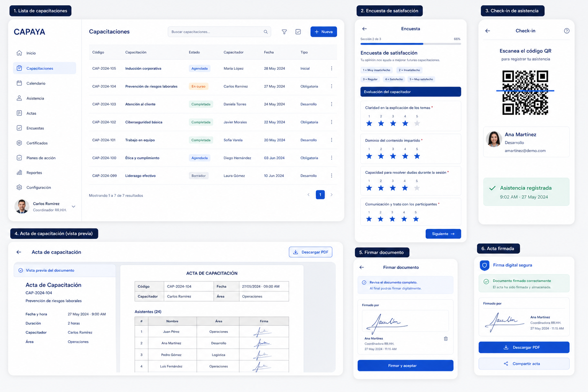Click the Código column header
Image resolution: width=588 pixels, height=392 pixels.
point(98,52)
